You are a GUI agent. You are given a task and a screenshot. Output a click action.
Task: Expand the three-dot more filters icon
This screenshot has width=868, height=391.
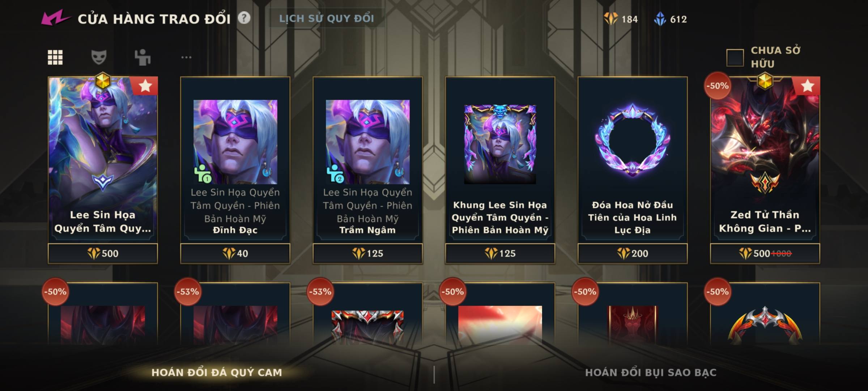click(186, 57)
